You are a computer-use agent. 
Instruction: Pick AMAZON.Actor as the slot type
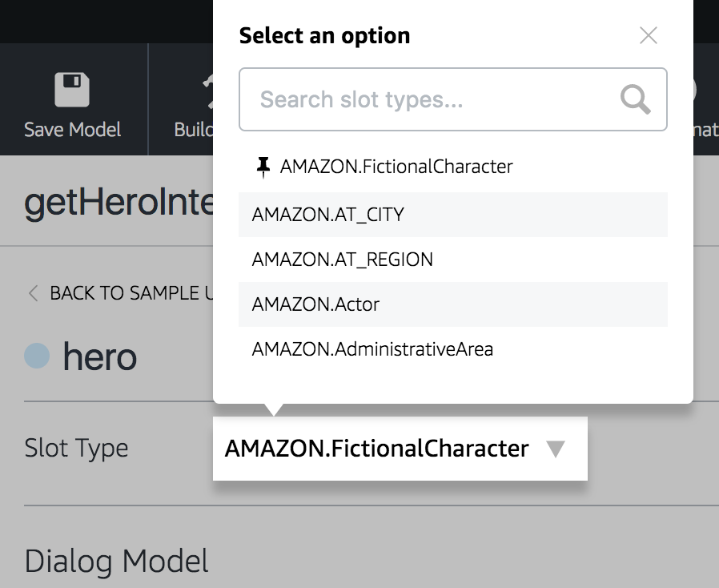point(315,304)
